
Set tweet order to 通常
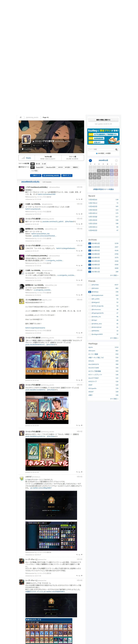pyautogui.click(x=33, y=164)
